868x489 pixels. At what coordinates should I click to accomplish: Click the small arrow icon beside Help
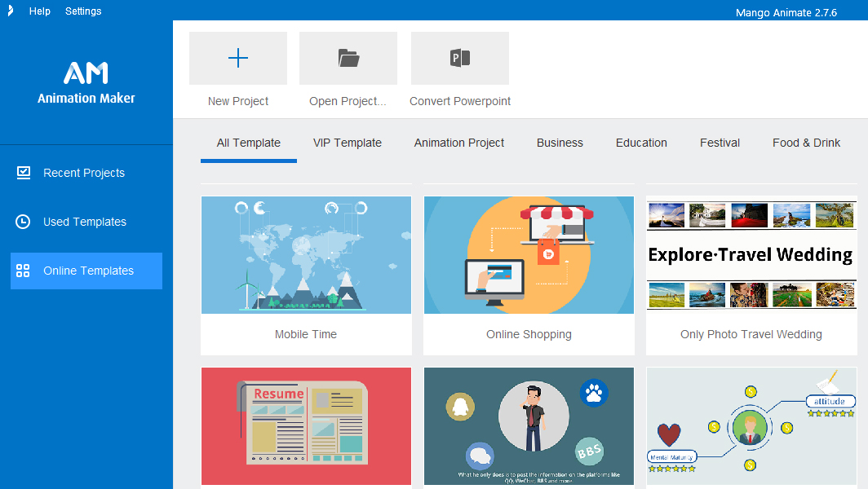pos(11,11)
